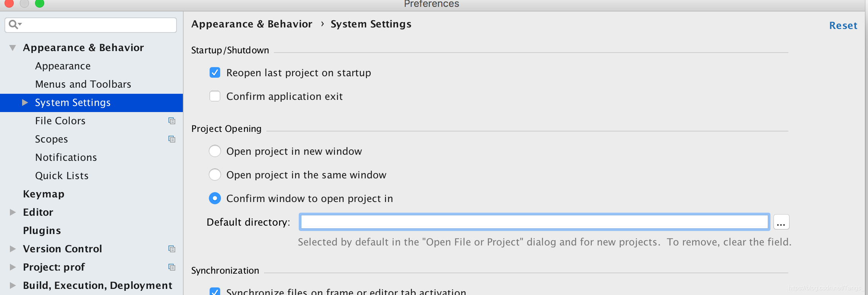868x295 pixels.
Task: Click the project-level icon next to File Colors
Action: pos(172,121)
